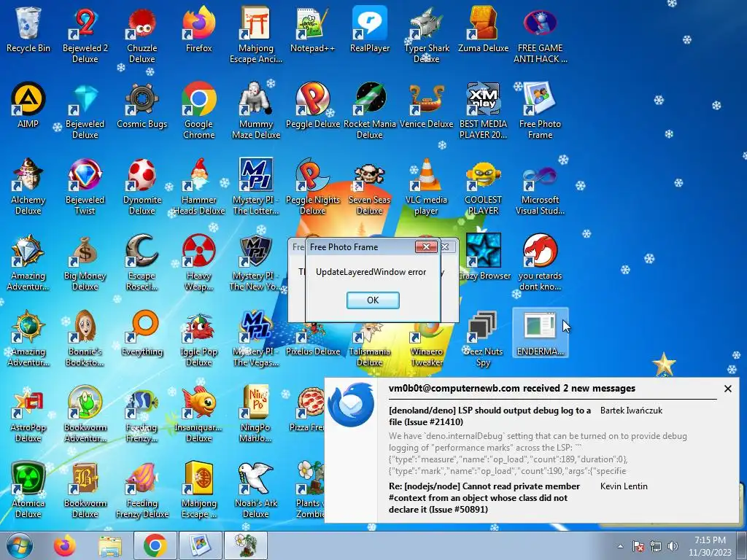Switch to Plants vs Zombies taskbar button
747x560 pixels.
(x=246, y=545)
